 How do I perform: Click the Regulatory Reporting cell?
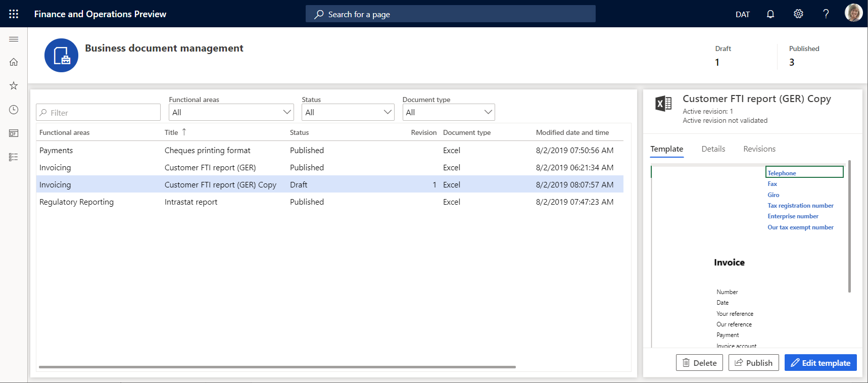click(x=76, y=202)
